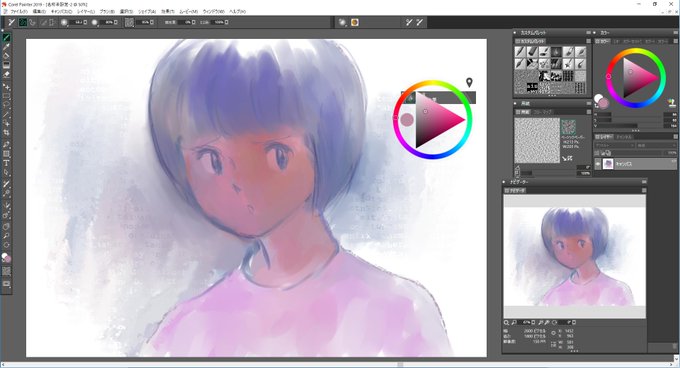Select the Rotate Page tool
This screenshot has width=680, height=368.
tap(6, 245)
